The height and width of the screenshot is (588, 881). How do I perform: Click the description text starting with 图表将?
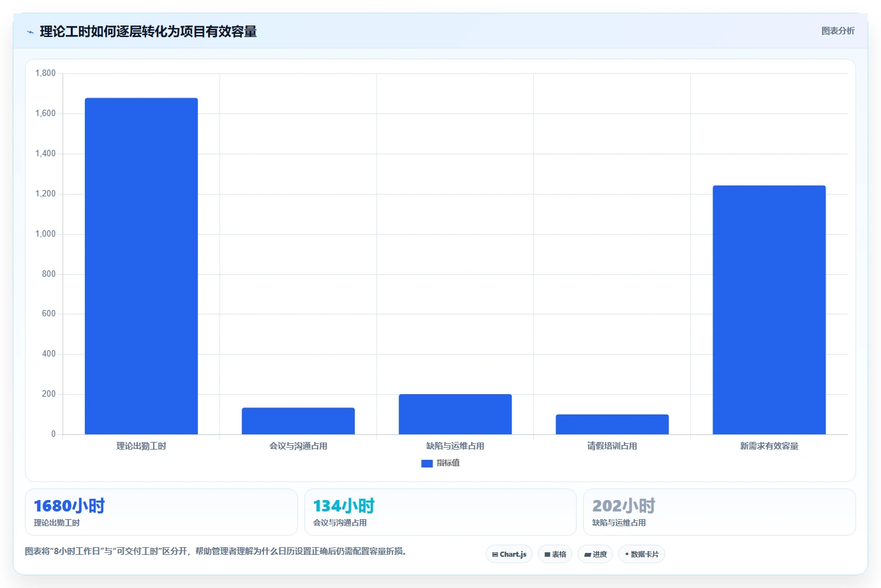[x=216, y=551]
